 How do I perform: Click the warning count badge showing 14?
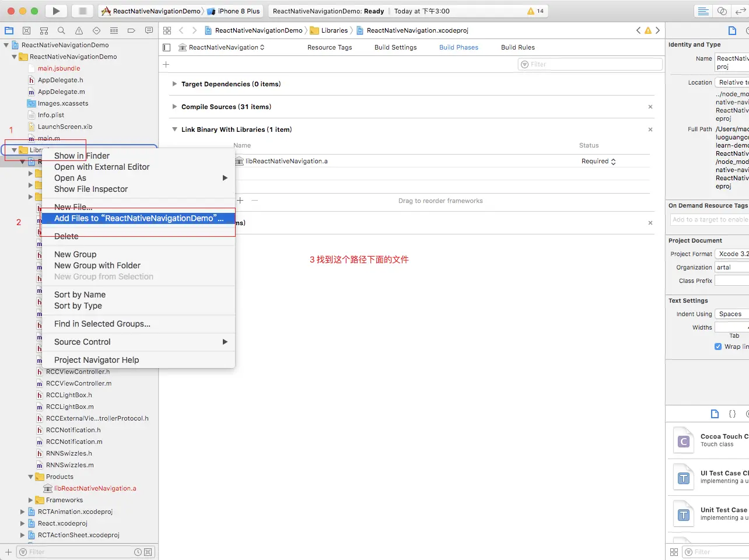pos(535,11)
